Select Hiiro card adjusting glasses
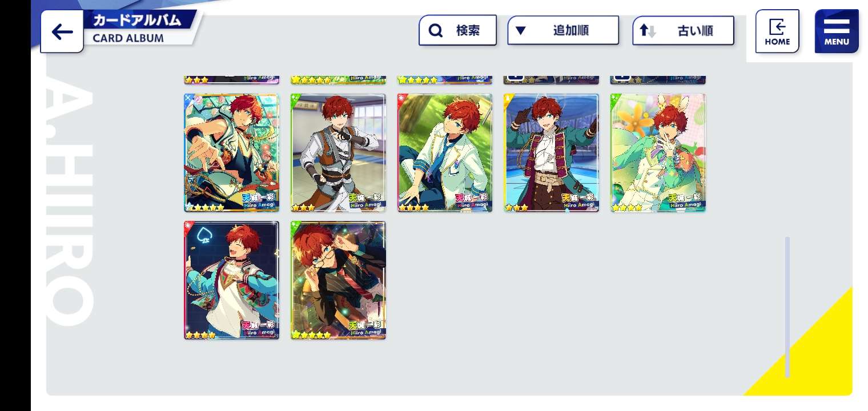 338,280
